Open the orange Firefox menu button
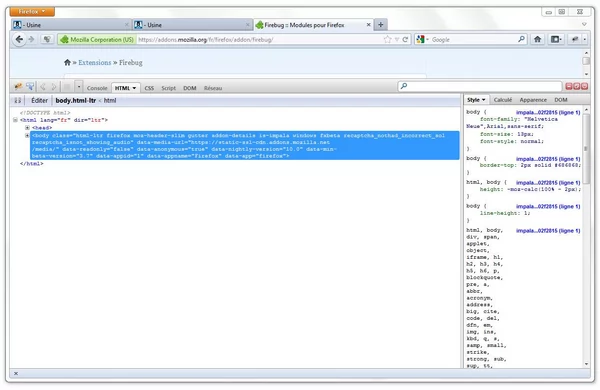 32,11
